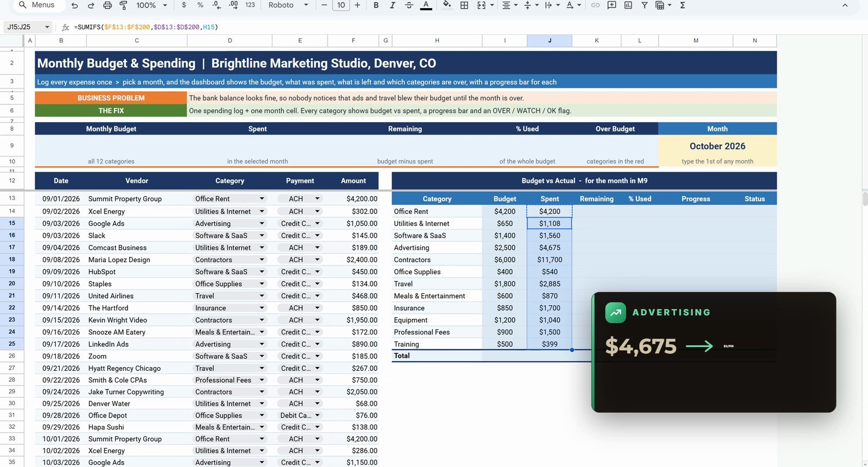Open the table/filter views dropdown
The width and height of the screenshot is (868, 467).
click(x=662, y=5)
